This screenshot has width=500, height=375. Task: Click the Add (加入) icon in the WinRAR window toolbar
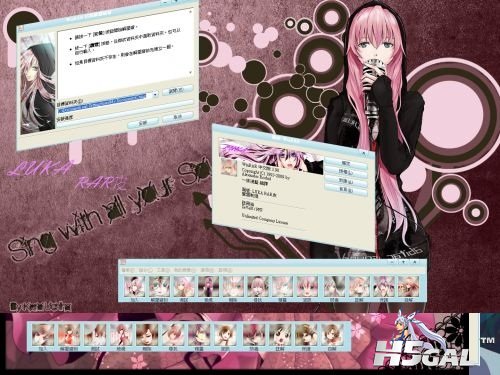click(134, 287)
